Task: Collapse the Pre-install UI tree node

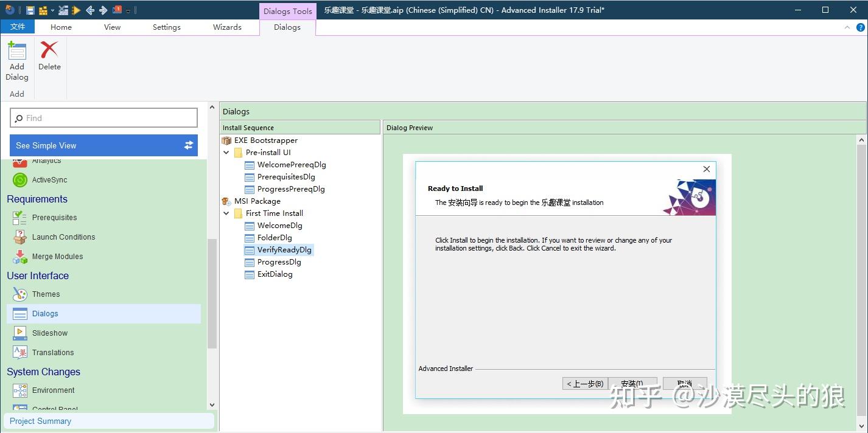Action: point(226,153)
